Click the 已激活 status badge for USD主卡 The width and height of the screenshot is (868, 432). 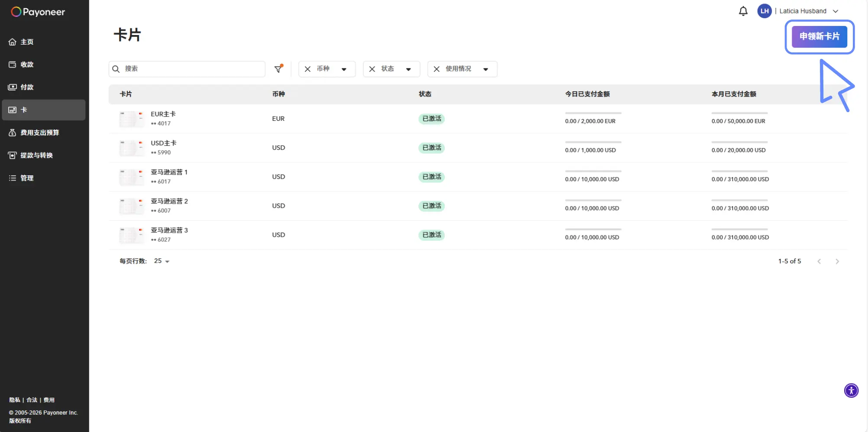tap(432, 148)
